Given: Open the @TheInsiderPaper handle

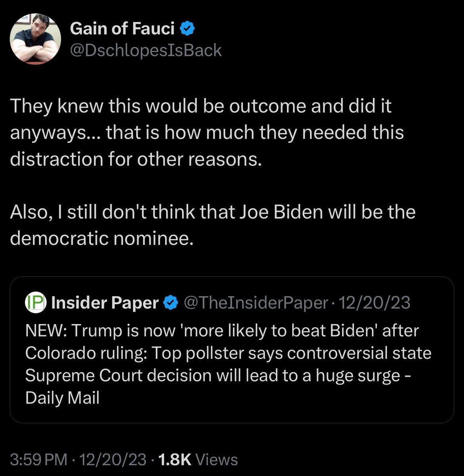Looking at the screenshot, I should (256, 303).
